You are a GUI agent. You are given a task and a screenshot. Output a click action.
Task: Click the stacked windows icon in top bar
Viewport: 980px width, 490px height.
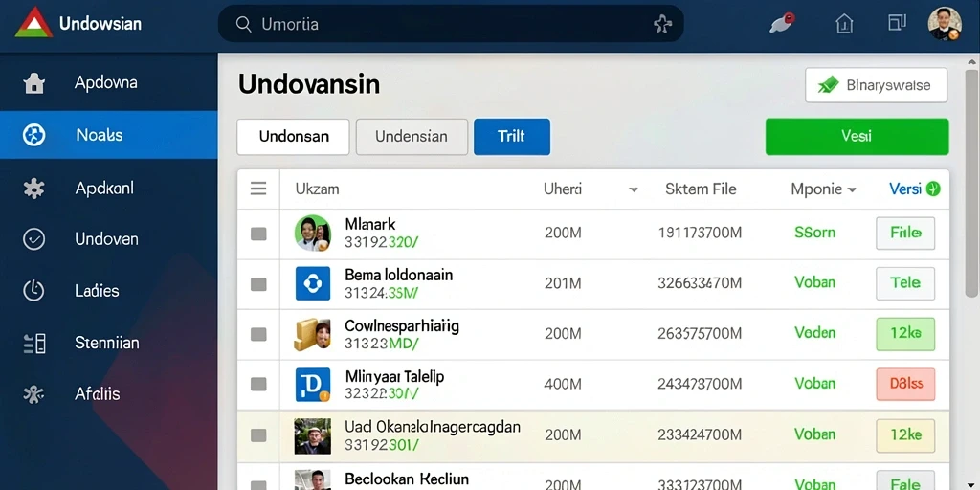(x=897, y=23)
